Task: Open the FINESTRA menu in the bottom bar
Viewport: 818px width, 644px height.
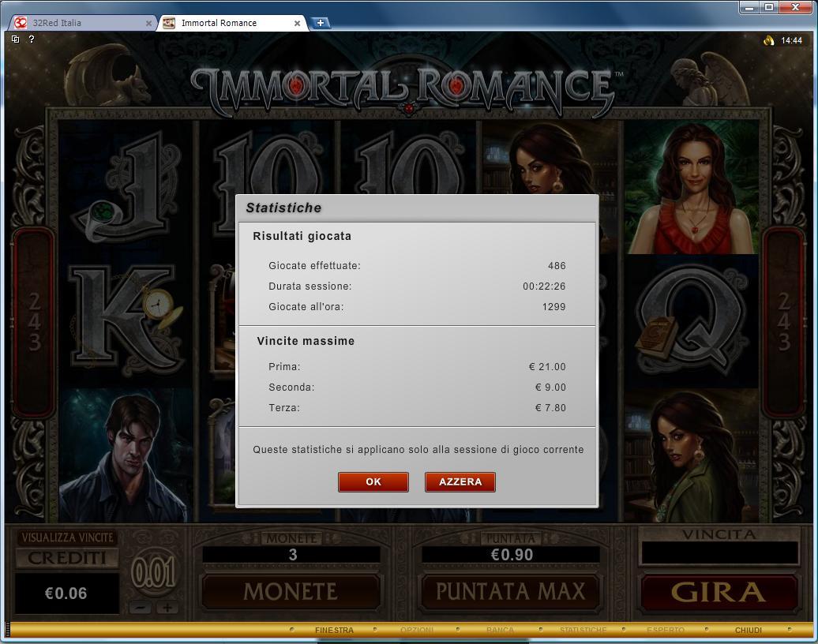Action: (334, 630)
